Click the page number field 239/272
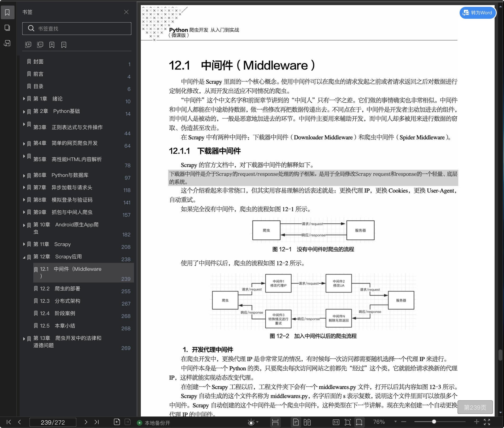Screen dimensions: 504x428 (53, 422)
